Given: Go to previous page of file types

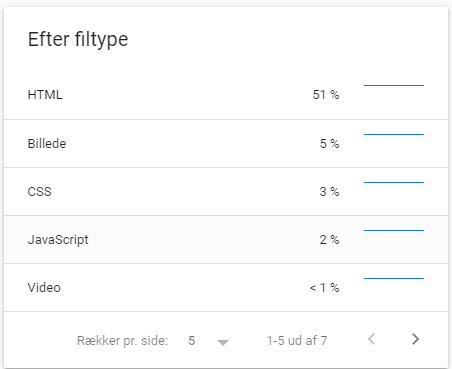Looking at the screenshot, I should (x=371, y=339).
